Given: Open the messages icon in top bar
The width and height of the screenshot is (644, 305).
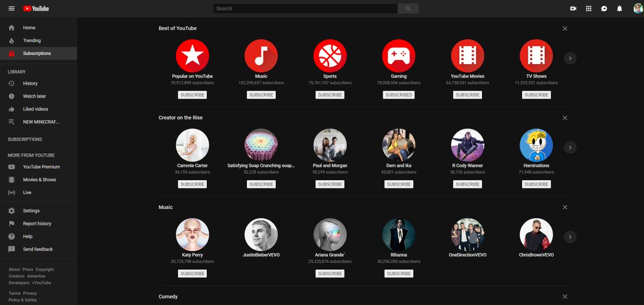Looking at the screenshot, I should tap(604, 9).
